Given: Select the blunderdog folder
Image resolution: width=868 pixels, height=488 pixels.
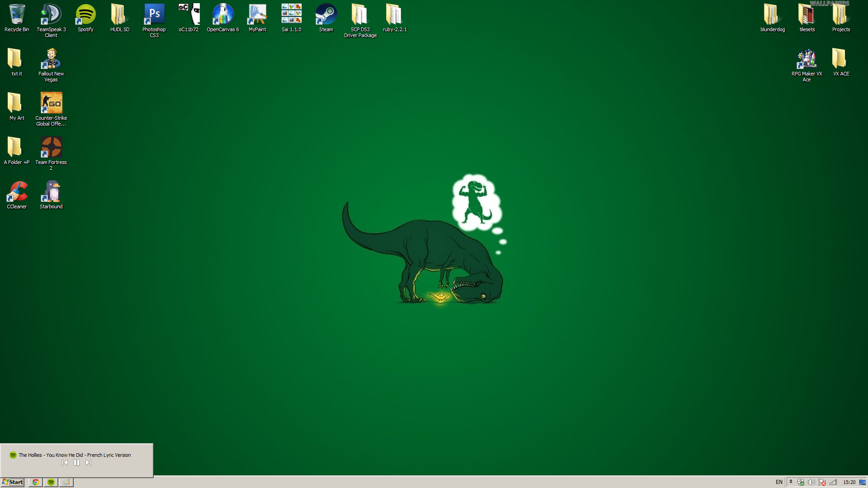Looking at the screenshot, I should [x=773, y=18].
